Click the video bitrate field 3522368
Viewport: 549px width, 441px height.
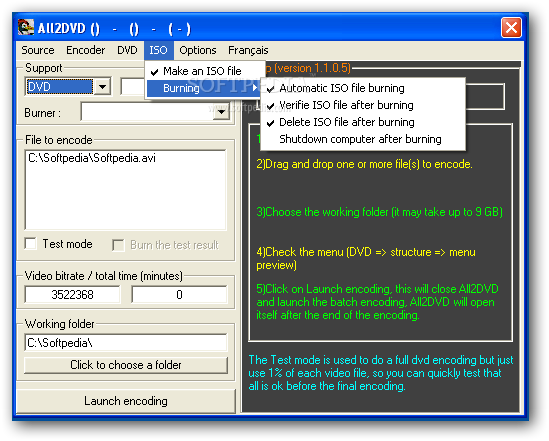tap(72, 294)
